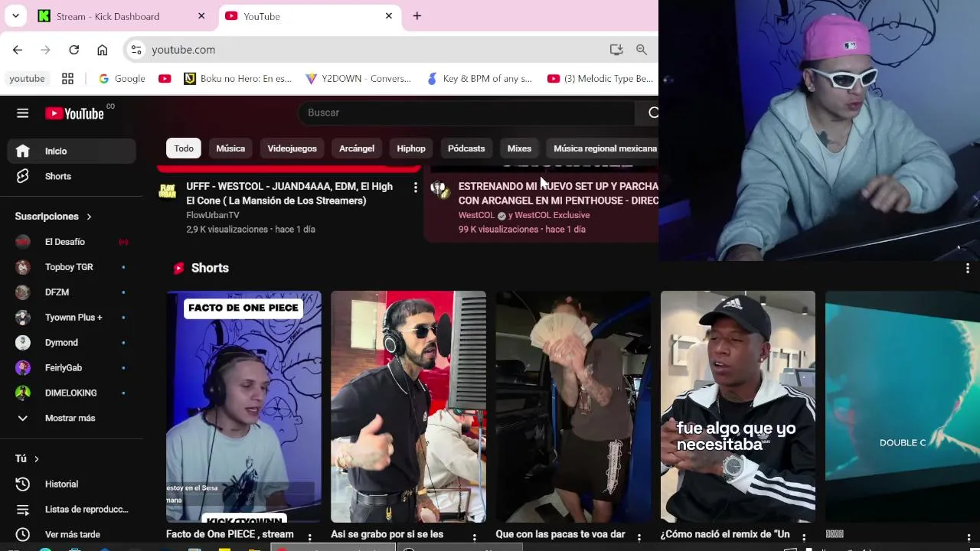Open the tab search dropdown arrow
This screenshot has width=980, height=551.
tap(15, 16)
